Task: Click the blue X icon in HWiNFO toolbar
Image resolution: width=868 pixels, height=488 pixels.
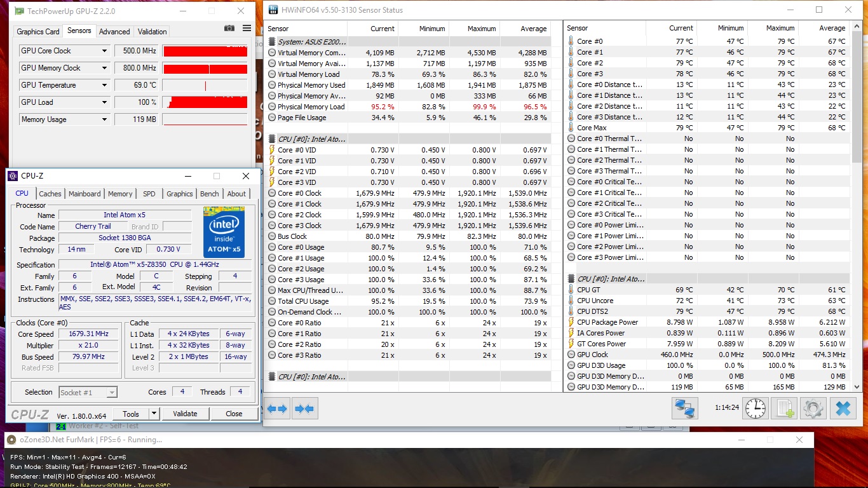Action: click(x=843, y=408)
